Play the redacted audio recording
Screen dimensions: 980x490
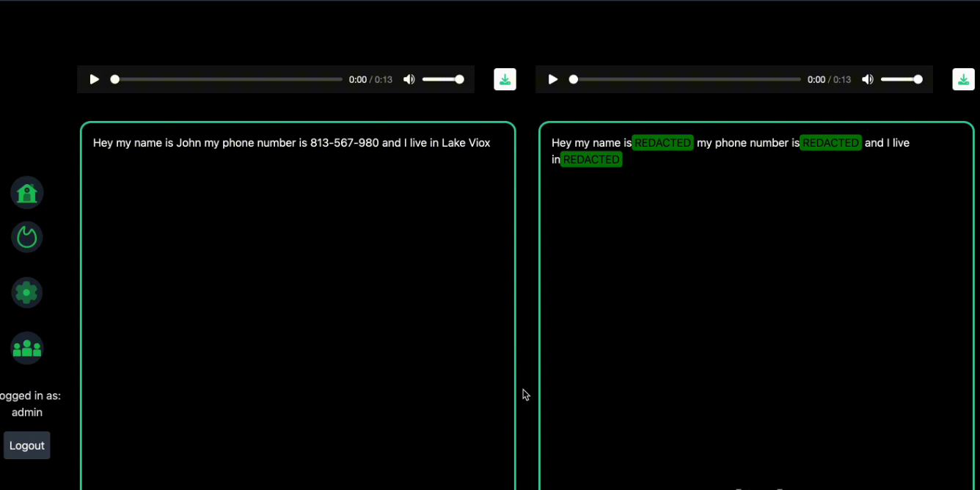click(553, 79)
